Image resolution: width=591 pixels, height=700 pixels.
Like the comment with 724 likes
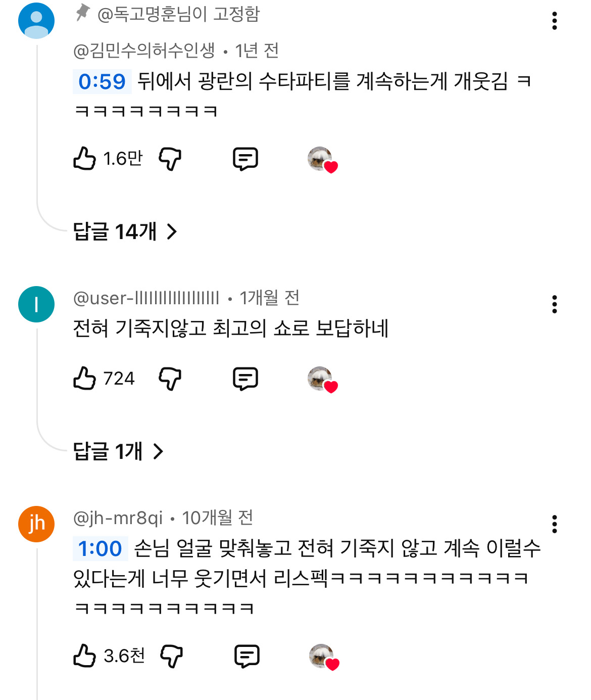point(85,379)
